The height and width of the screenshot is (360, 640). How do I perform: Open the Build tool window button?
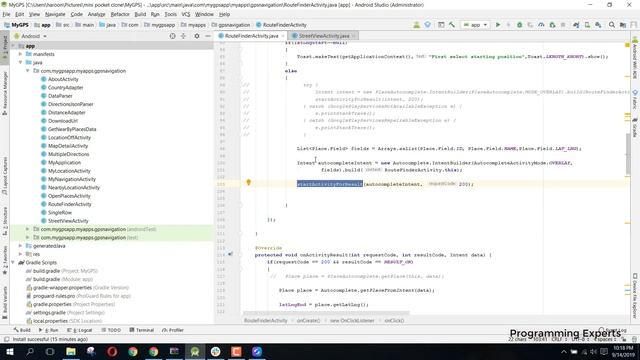tap(22, 330)
